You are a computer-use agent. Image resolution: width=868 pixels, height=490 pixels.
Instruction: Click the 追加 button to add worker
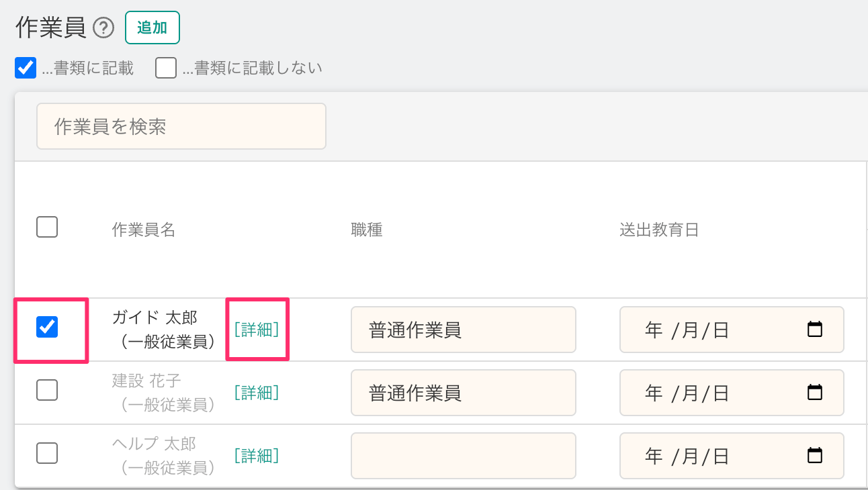pyautogui.click(x=152, y=28)
